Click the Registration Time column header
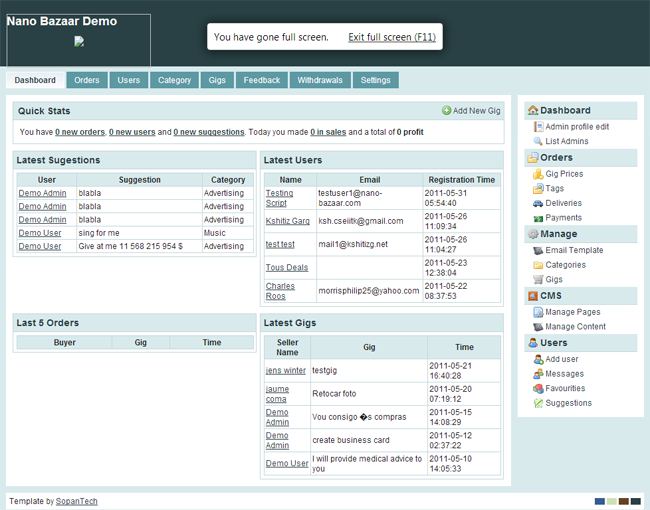 pyautogui.click(x=462, y=180)
